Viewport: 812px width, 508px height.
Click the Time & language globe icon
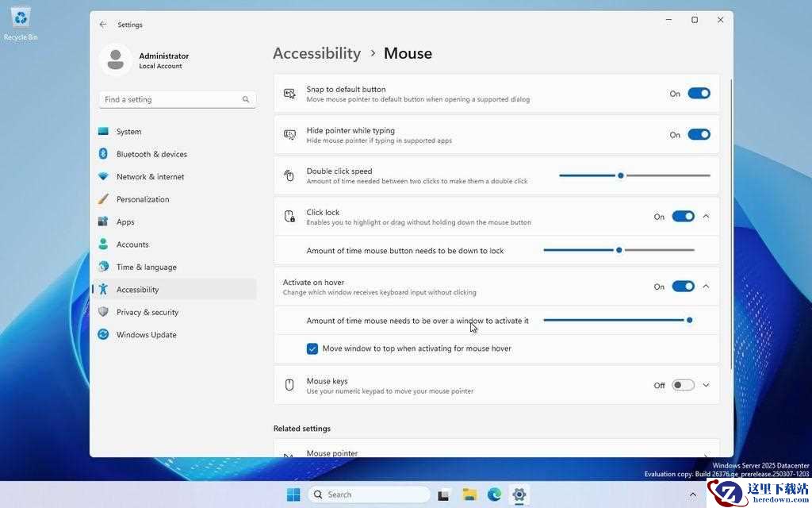(103, 267)
